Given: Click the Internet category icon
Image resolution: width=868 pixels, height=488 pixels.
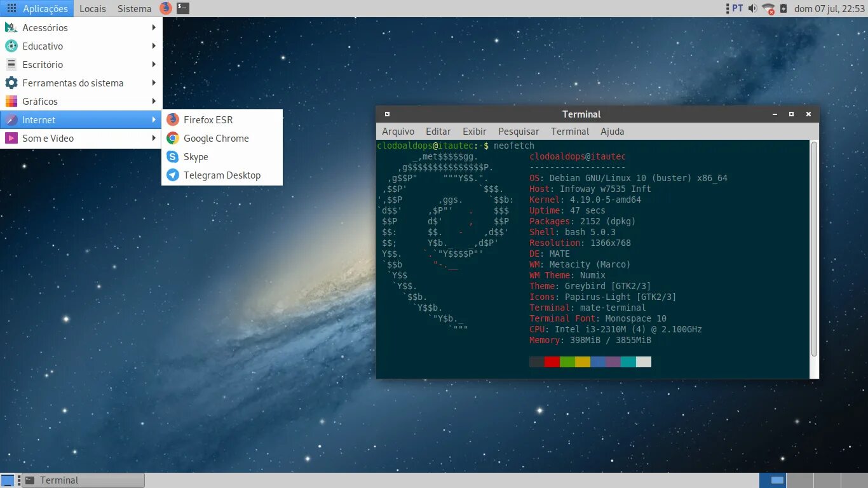Looking at the screenshot, I should click(x=11, y=119).
